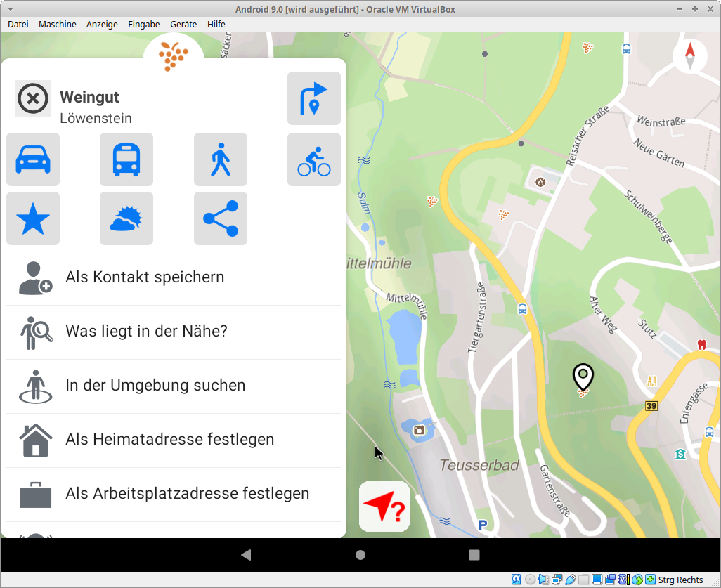Start route directions to Weingut
The width and height of the screenshot is (721, 588).
pyautogui.click(x=314, y=98)
